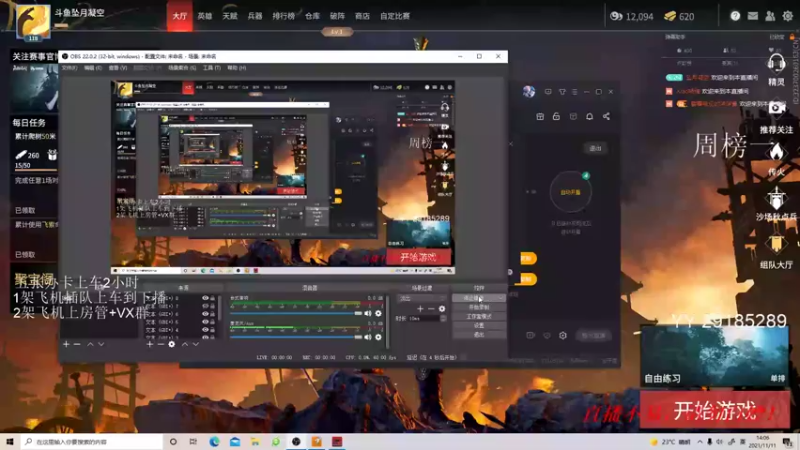Open the scene transition type dropdown
This screenshot has height=450, width=800.
(x=421, y=298)
